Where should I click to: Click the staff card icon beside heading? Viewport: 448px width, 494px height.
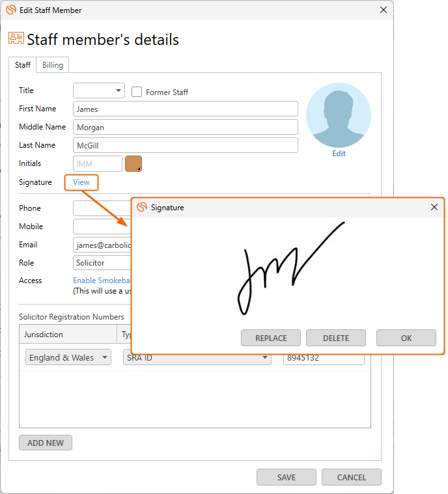(x=16, y=38)
